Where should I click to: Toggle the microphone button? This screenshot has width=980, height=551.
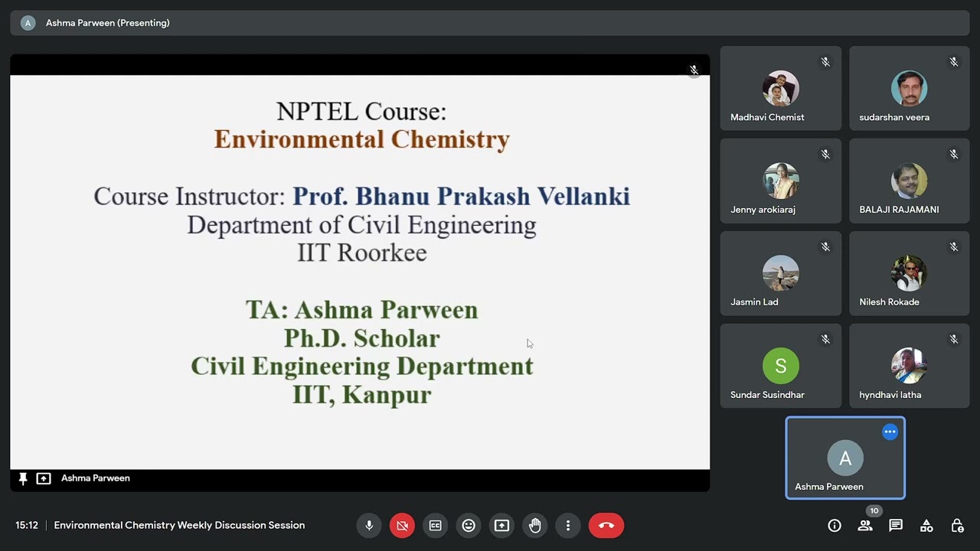pyautogui.click(x=369, y=526)
